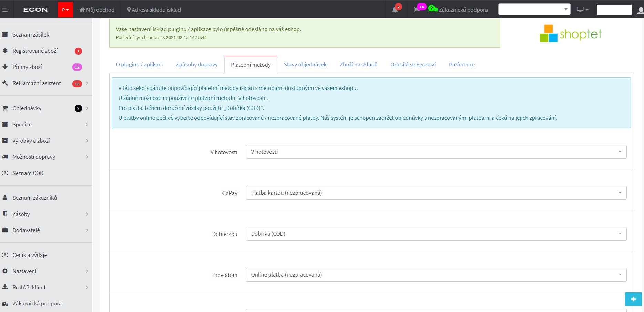Image resolution: width=644 pixels, height=312 pixels.
Task: Open the GoPay payment method dropdown
Action: (436, 193)
